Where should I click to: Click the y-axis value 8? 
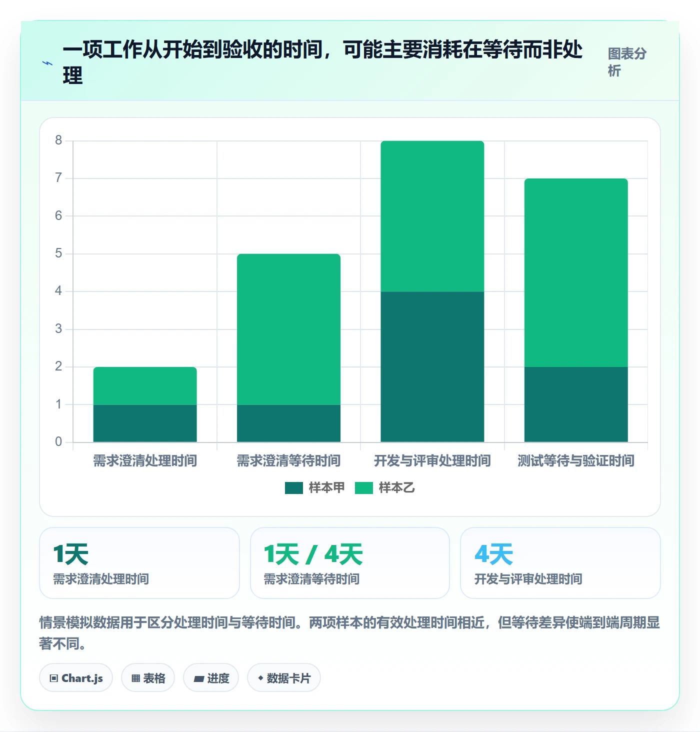(x=58, y=140)
